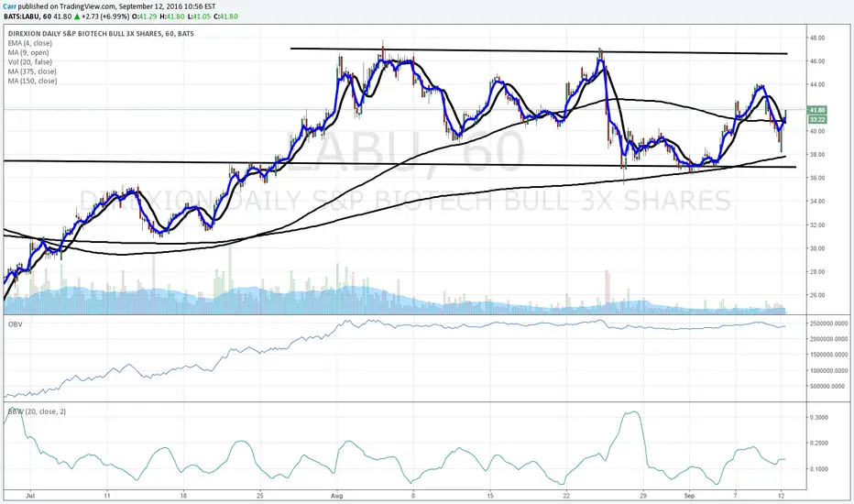Click the +2.73 (+6.99%) change value
The height and width of the screenshot is (504, 854).
pos(105,16)
